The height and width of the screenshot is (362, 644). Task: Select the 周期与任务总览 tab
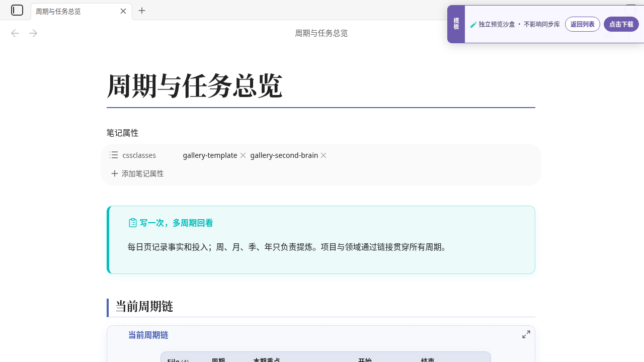coord(82,11)
